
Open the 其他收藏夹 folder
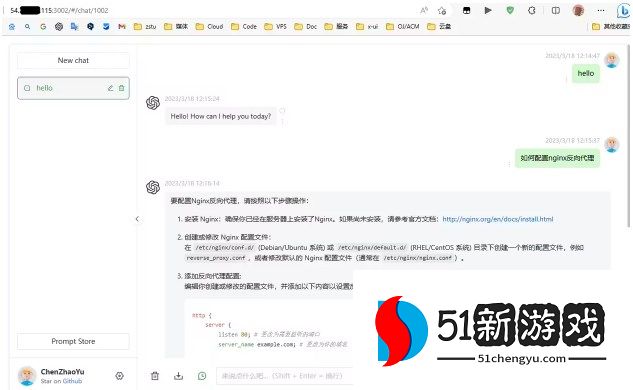click(610, 27)
